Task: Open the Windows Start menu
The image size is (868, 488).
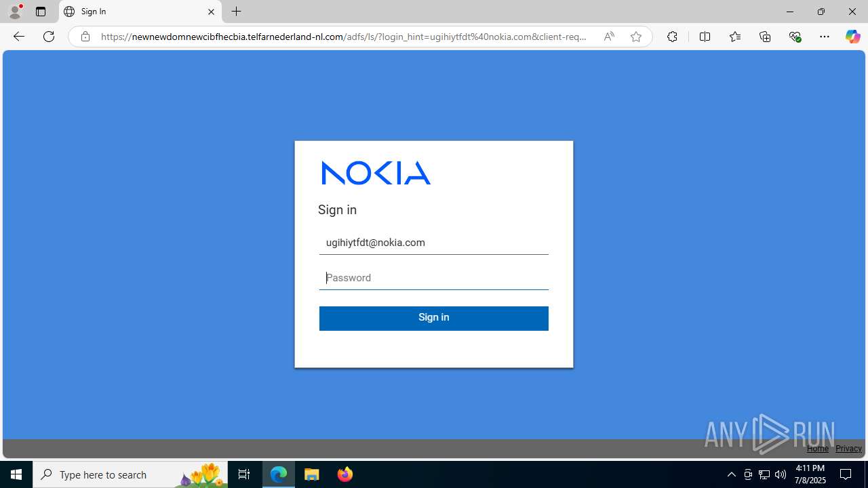Action: pyautogui.click(x=16, y=474)
